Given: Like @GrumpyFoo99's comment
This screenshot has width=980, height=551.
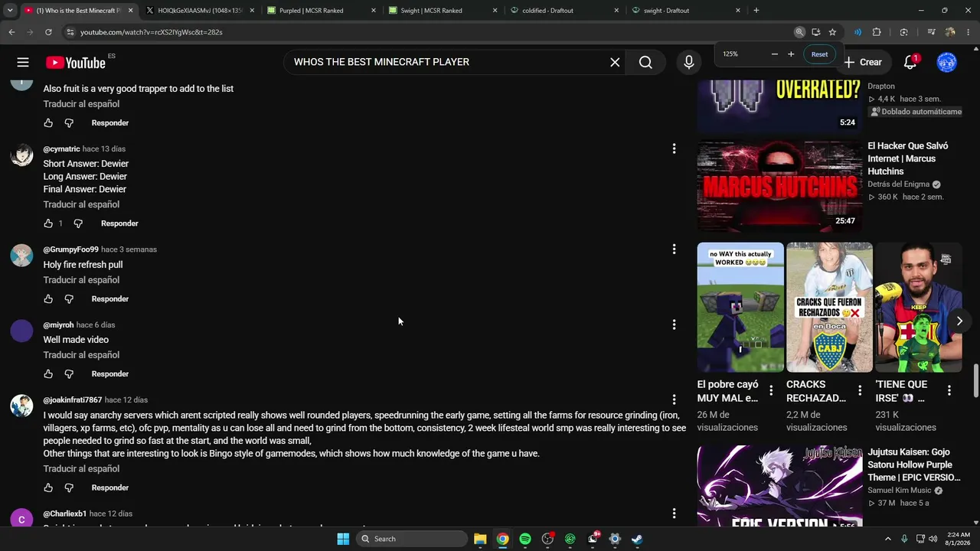Looking at the screenshot, I should point(48,299).
